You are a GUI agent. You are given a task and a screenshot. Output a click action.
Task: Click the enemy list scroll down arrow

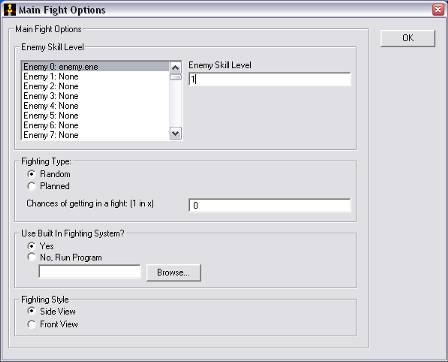click(175, 133)
